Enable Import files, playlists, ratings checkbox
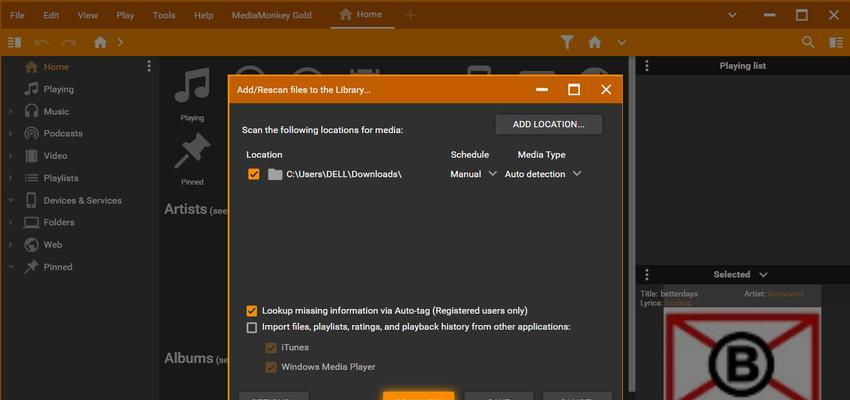 (x=252, y=327)
